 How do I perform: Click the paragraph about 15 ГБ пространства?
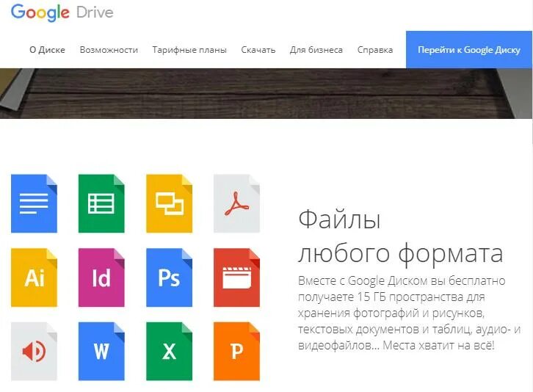tap(409, 313)
